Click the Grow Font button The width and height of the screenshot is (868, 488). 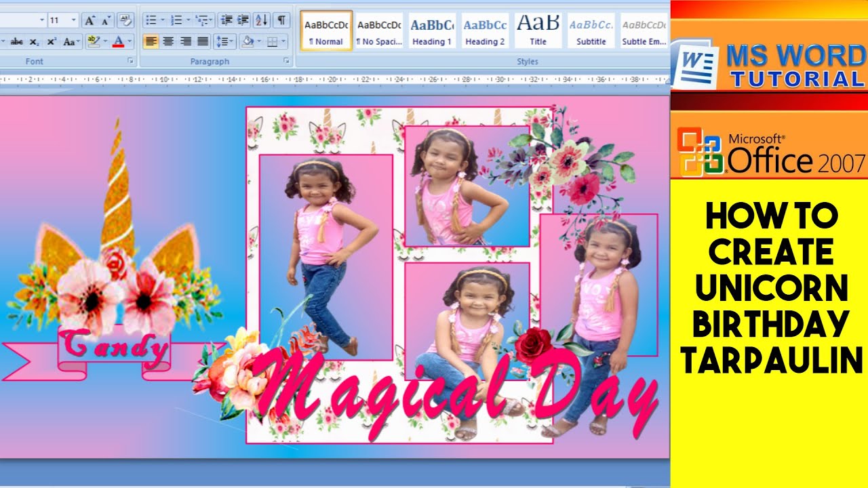90,20
